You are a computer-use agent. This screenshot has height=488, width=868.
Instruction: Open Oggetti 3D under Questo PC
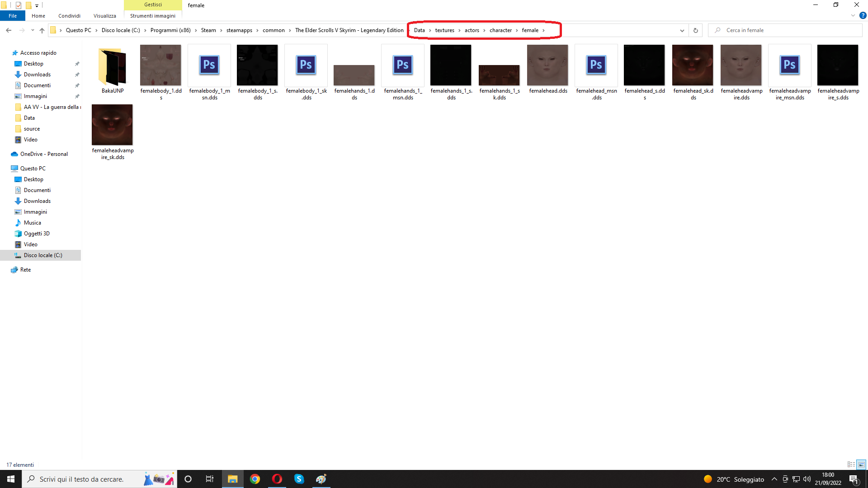(x=37, y=234)
